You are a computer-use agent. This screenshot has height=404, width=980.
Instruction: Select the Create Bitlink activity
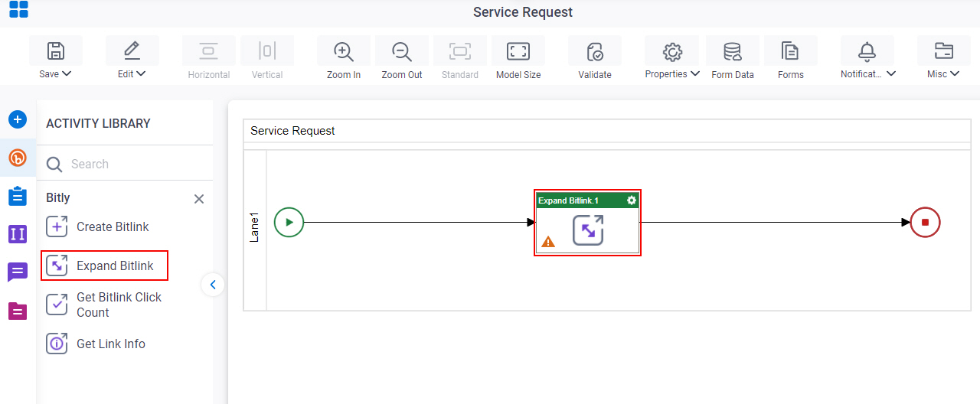pos(97,226)
